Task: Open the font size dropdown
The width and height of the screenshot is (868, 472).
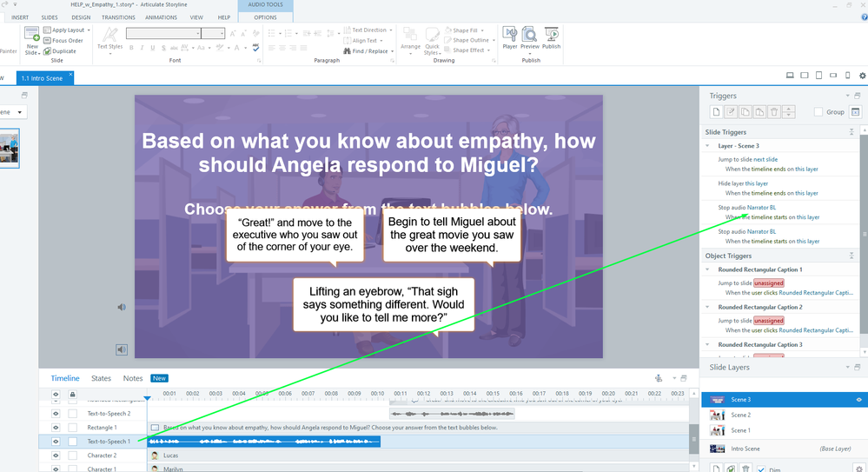Action: tap(222, 34)
